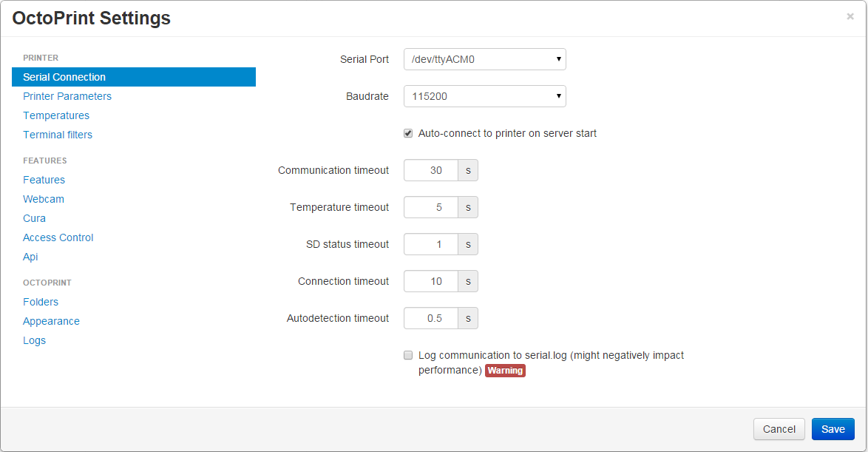Expand the Baudrate dropdown
This screenshot has height=452, width=868.
pos(484,96)
